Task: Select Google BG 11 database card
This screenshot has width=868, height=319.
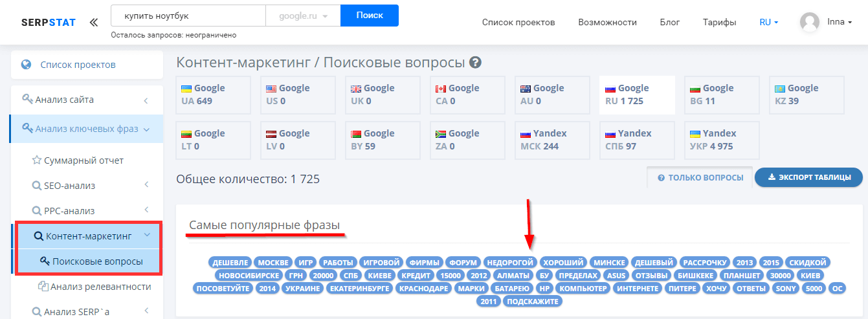Action: [x=722, y=95]
